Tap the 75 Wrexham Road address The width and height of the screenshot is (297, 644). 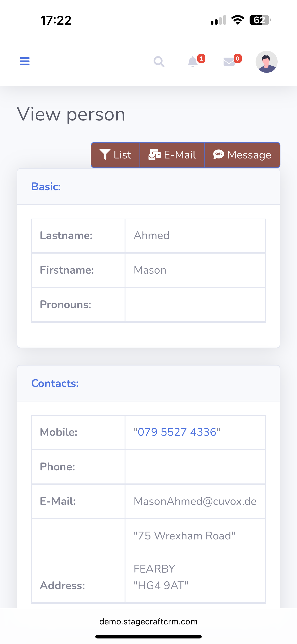pos(184,536)
